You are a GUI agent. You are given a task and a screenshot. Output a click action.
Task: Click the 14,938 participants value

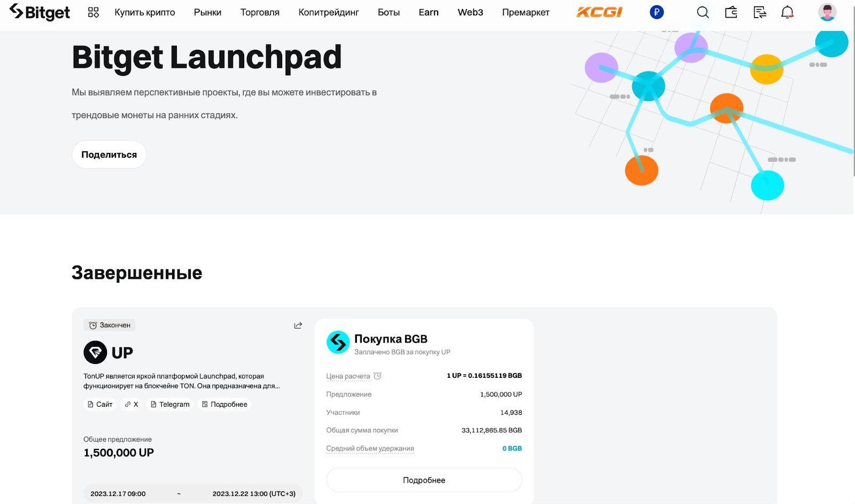point(511,413)
